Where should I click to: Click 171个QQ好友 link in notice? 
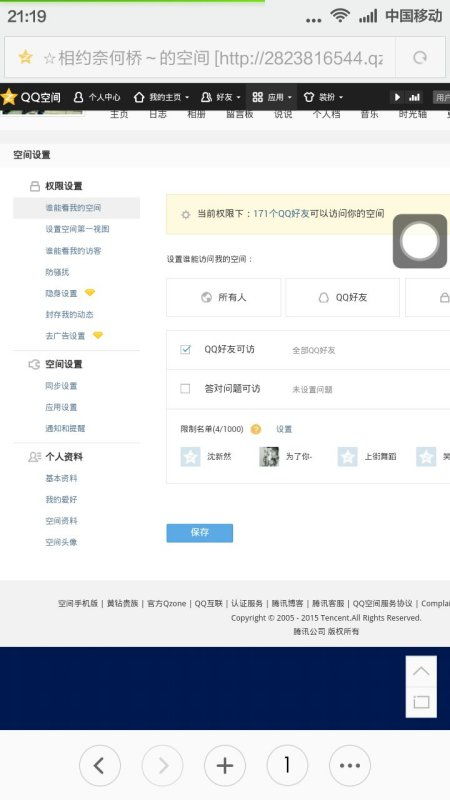tap(281, 214)
